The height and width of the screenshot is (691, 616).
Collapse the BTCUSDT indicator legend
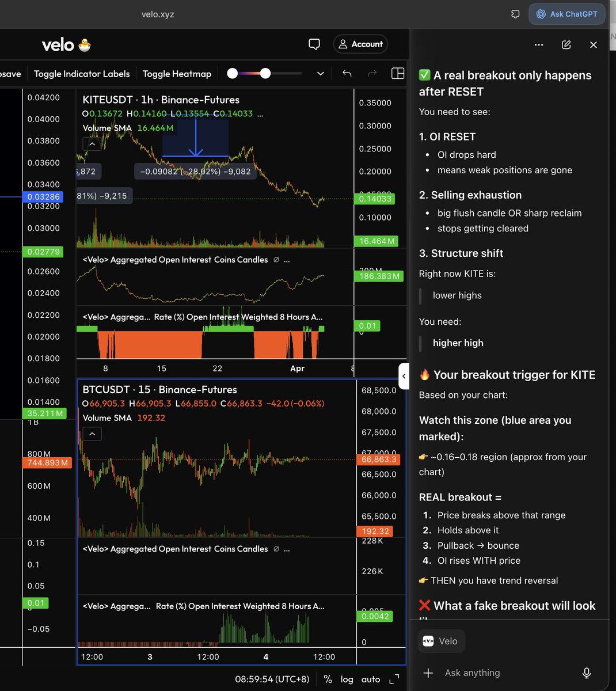[x=92, y=434]
